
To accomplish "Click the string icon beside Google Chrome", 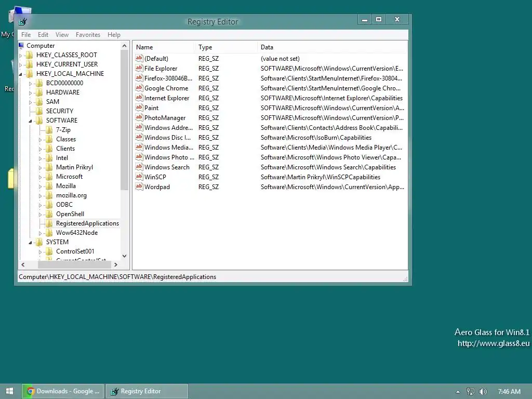I will (139, 88).
